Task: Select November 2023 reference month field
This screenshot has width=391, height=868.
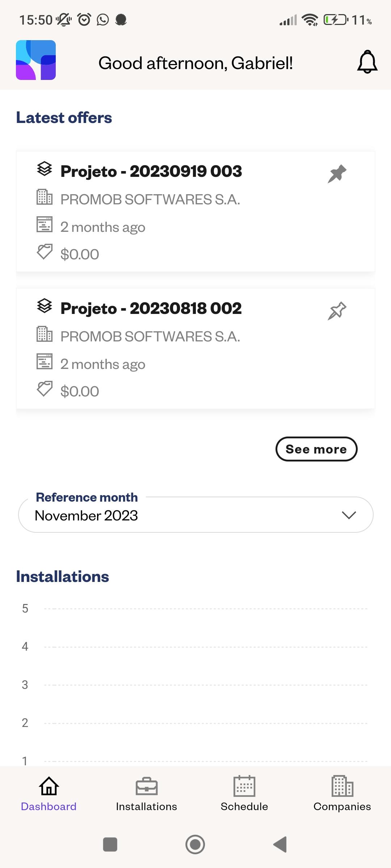Action: 86,515
